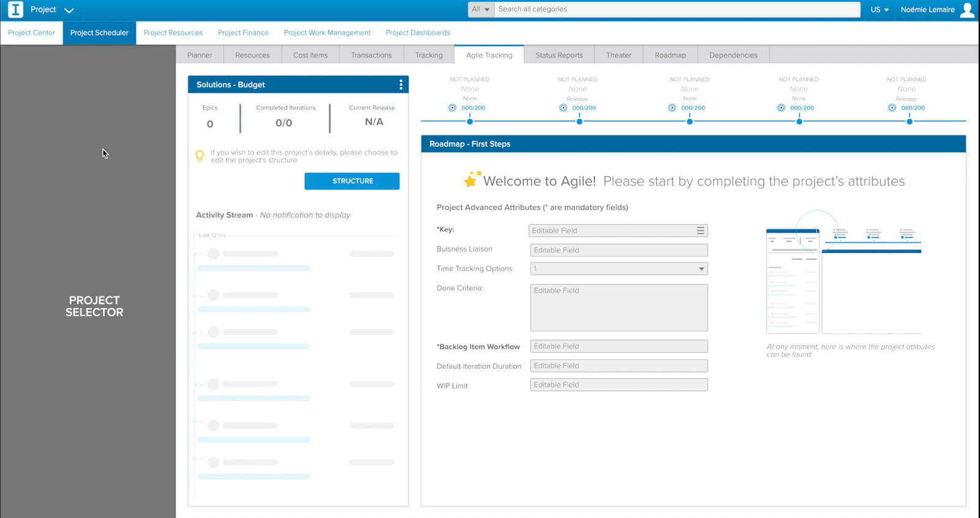
Task: Expand the Time Tracking Options dropdown
Action: pyautogui.click(x=701, y=269)
